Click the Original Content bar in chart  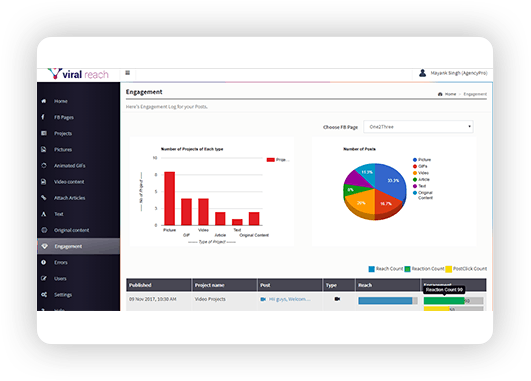(x=254, y=218)
